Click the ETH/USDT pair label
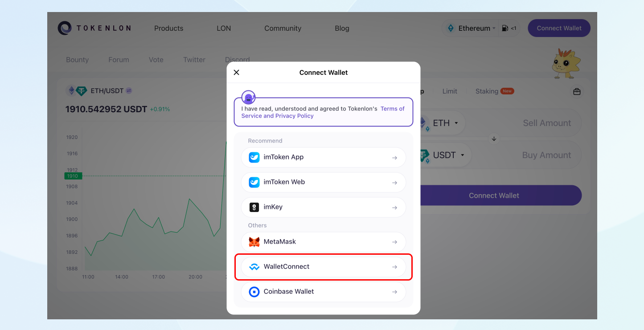644x330 pixels. 107,91
